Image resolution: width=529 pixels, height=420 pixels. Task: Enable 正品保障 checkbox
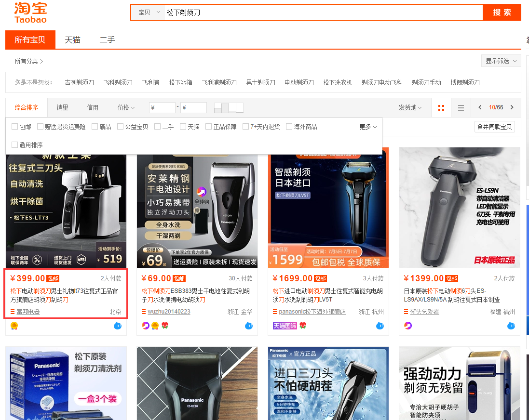[208, 126]
